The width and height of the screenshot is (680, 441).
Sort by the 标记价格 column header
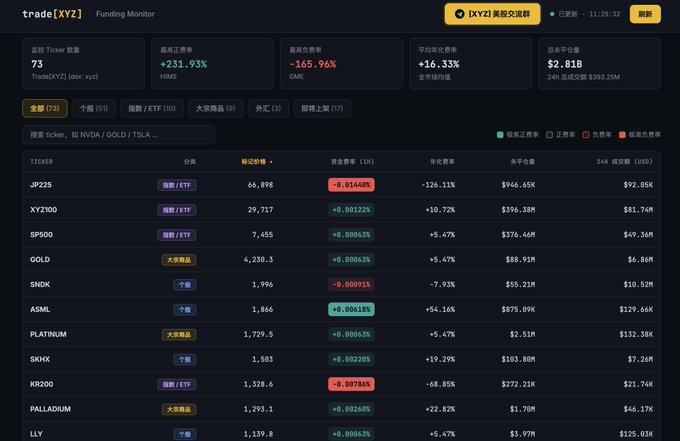click(x=257, y=162)
